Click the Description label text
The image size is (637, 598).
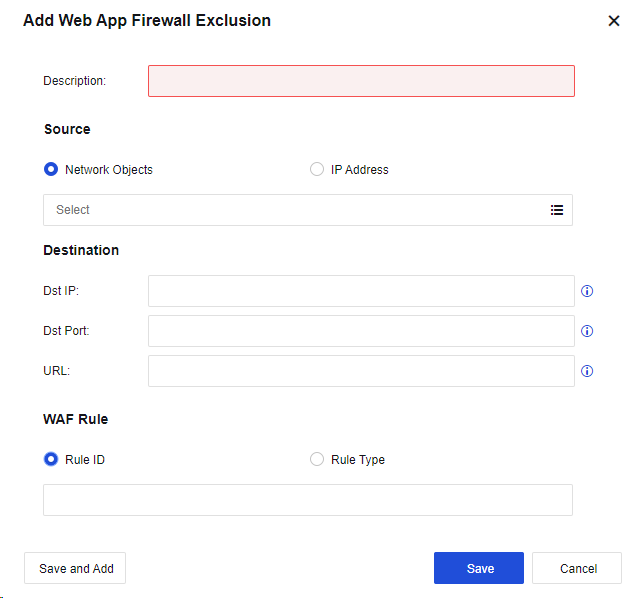(x=74, y=81)
